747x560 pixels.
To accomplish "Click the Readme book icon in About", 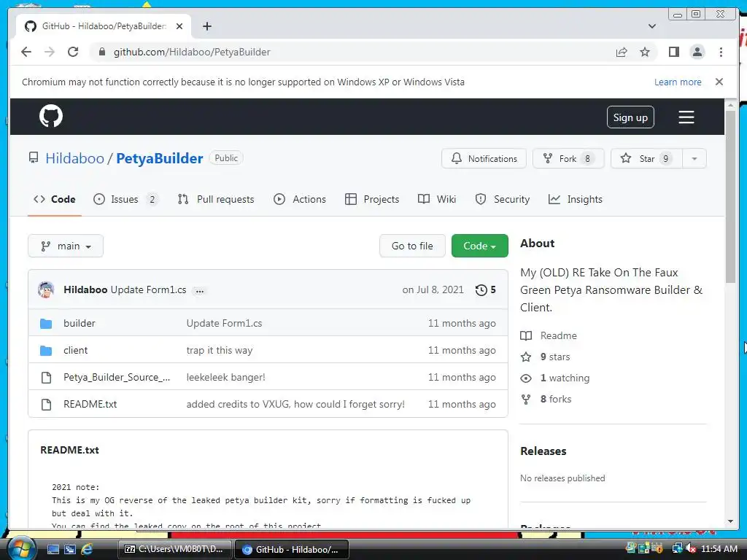I will (526, 335).
